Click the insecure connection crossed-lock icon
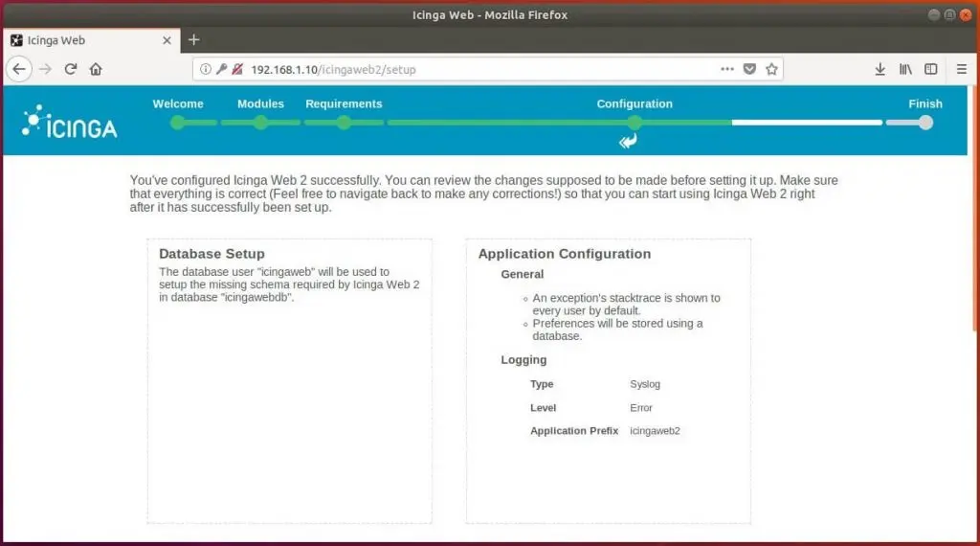 [x=237, y=69]
